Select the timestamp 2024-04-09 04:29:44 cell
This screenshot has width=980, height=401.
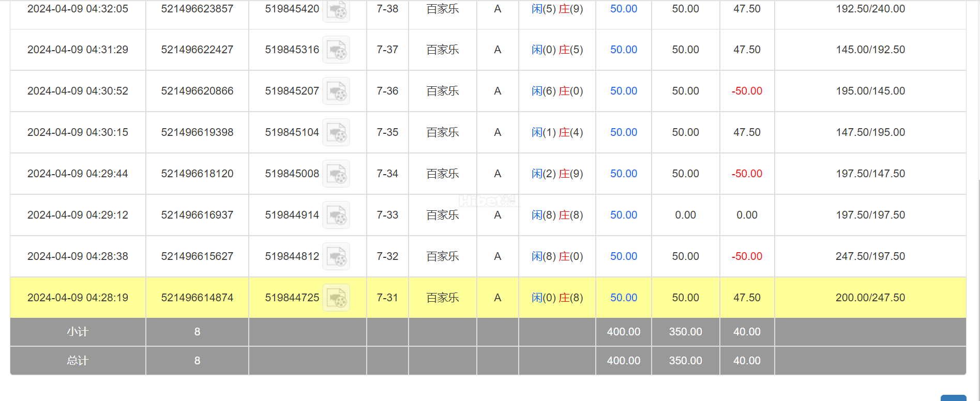click(78, 174)
